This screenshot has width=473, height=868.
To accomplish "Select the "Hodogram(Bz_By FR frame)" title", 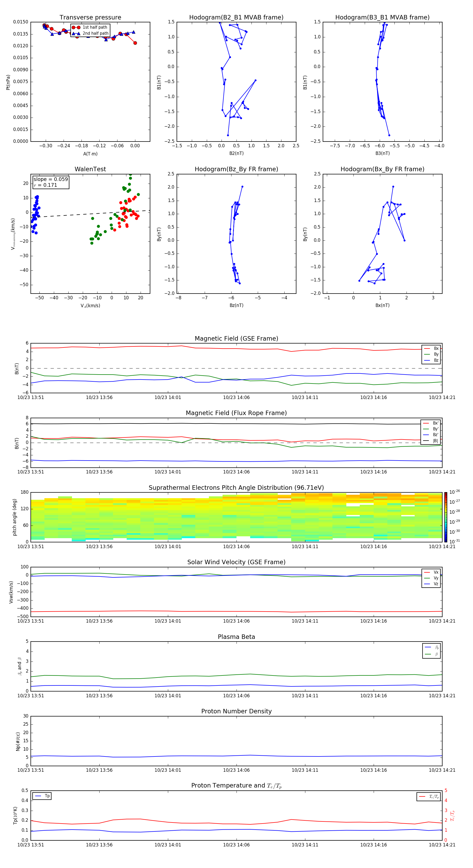I will coord(236,169).
